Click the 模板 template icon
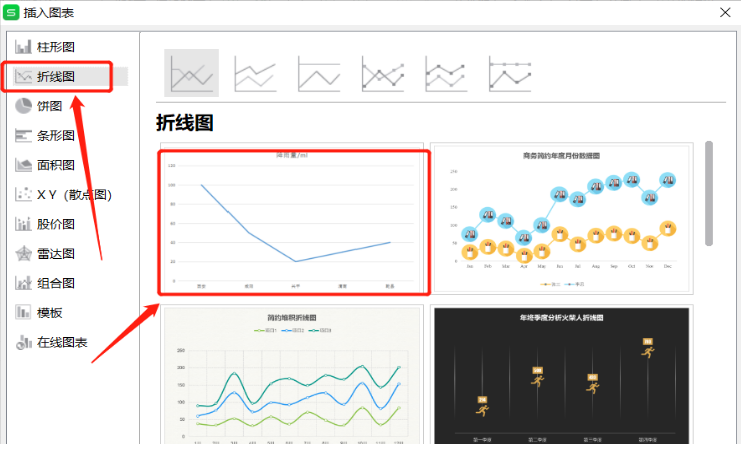The width and height of the screenshot is (741, 452). (x=23, y=313)
